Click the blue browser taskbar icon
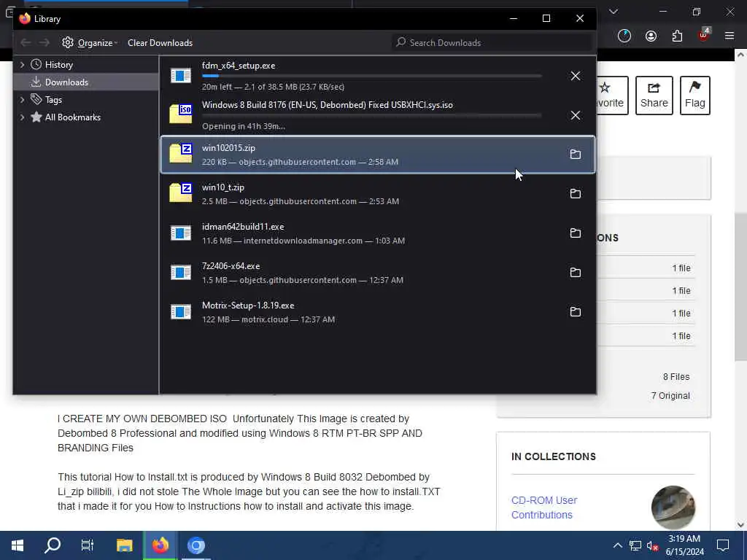747x560 pixels. [x=196, y=545]
